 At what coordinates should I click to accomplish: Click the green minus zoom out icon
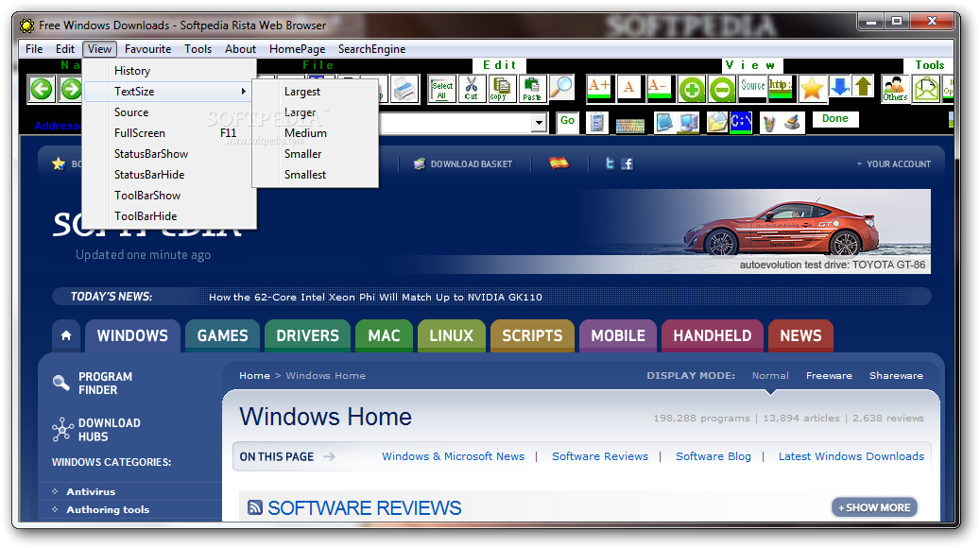click(723, 90)
